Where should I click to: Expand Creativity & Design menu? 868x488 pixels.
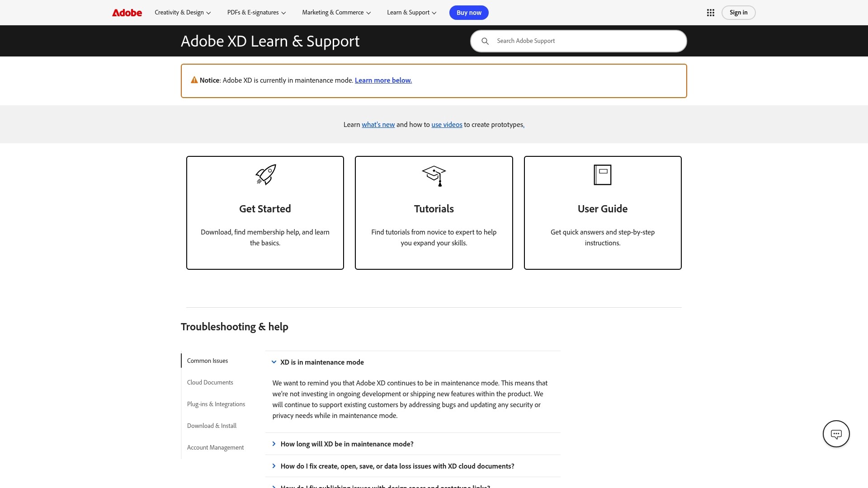pyautogui.click(x=183, y=13)
